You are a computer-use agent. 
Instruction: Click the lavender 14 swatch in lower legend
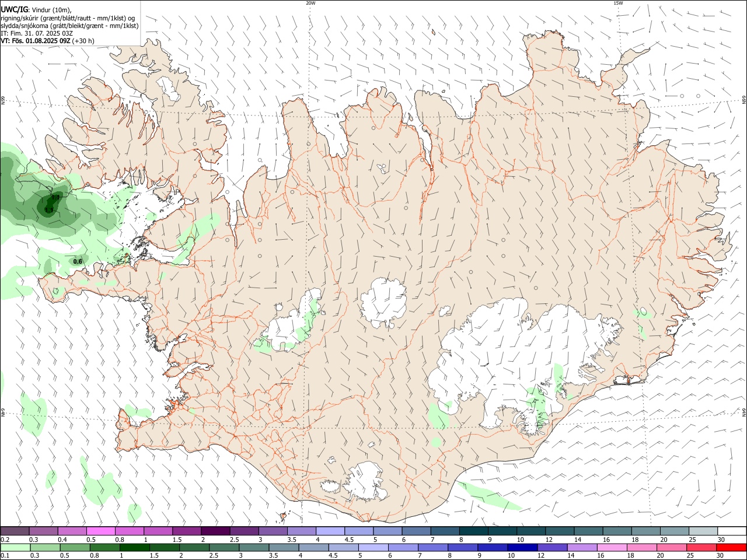click(582, 548)
